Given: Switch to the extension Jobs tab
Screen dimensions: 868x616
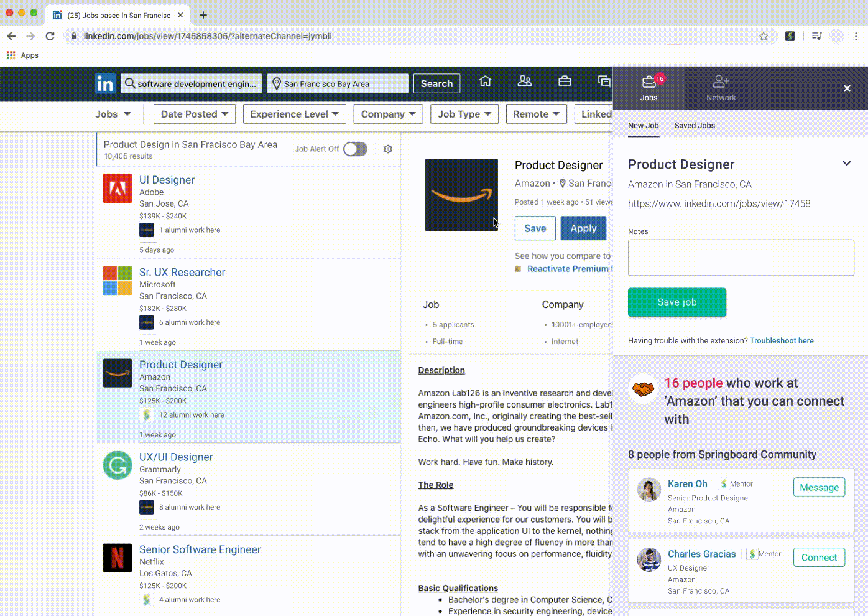Looking at the screenshot, I should [649, 88].
